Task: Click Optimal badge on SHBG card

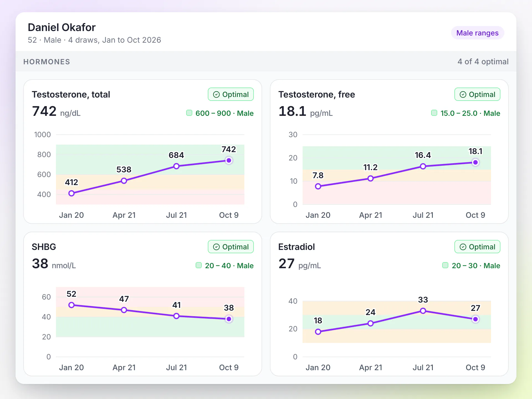Action: click(231, 247)
